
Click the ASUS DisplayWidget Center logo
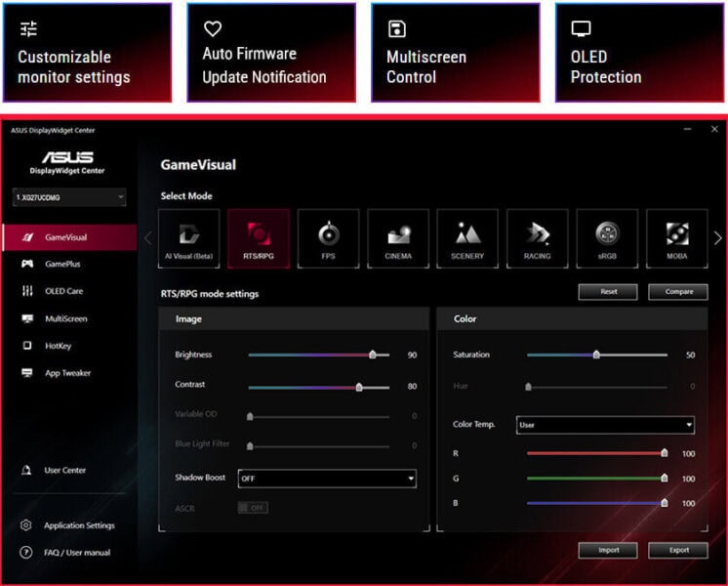click(x=67, y=163)
